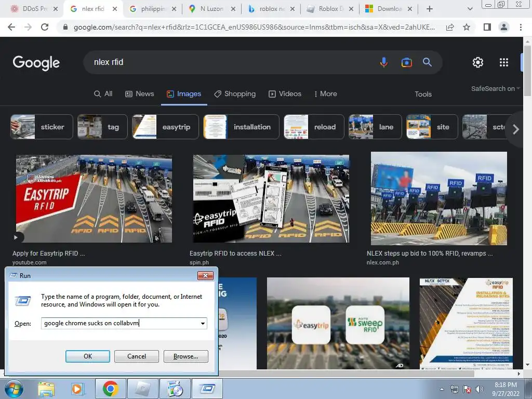Filter images by the site chip
The height and width of the screenshot is (399, 532).
[432, 127]
